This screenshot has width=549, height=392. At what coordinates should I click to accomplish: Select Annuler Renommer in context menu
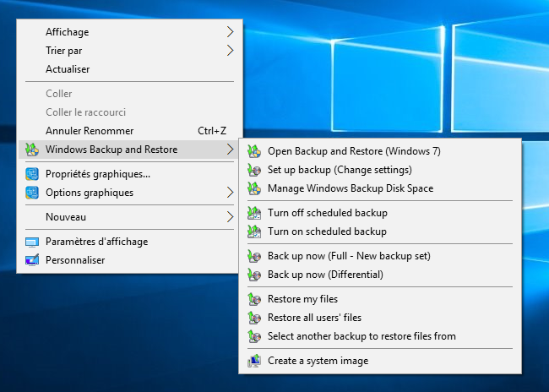pos(129,131)
